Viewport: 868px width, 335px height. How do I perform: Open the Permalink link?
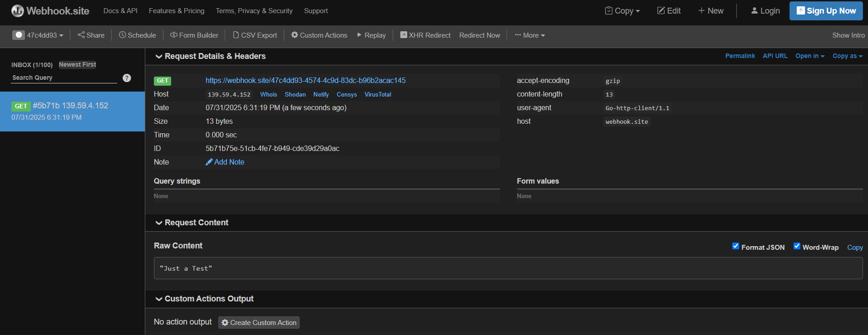pyautogui.click(x=740, y=56)
